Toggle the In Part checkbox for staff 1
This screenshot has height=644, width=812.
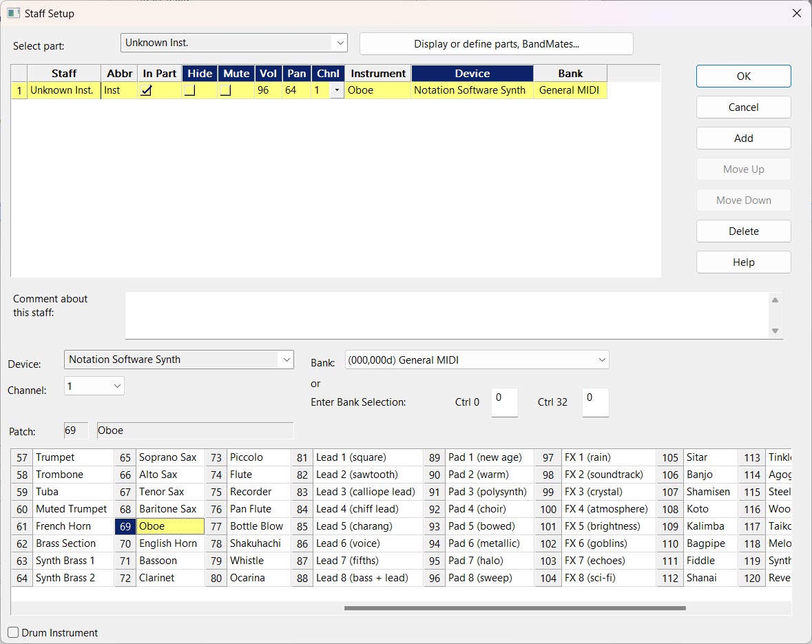pyautogui.click(x=146, y=90)
